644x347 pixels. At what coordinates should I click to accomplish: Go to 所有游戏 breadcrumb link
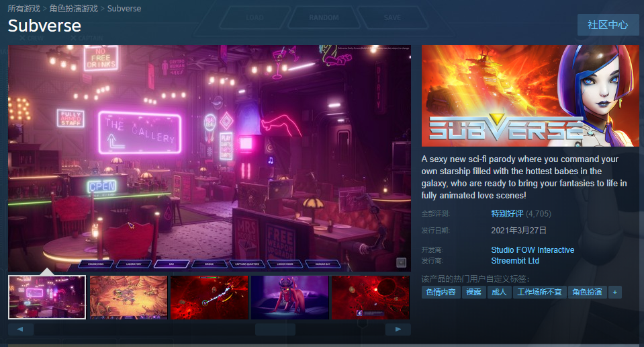coord(24,8)
